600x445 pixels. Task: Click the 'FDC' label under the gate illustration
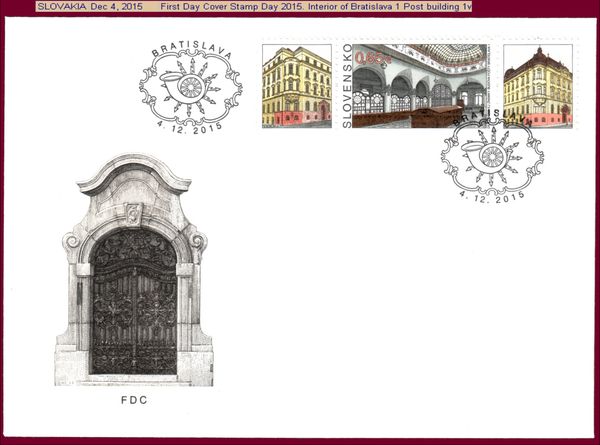point(134,400)
